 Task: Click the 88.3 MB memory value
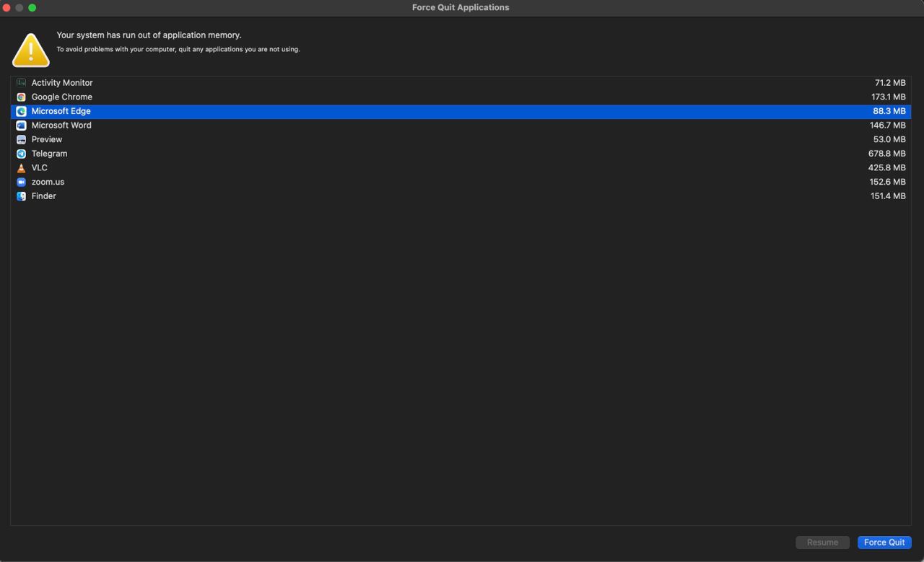click(889, 111)
